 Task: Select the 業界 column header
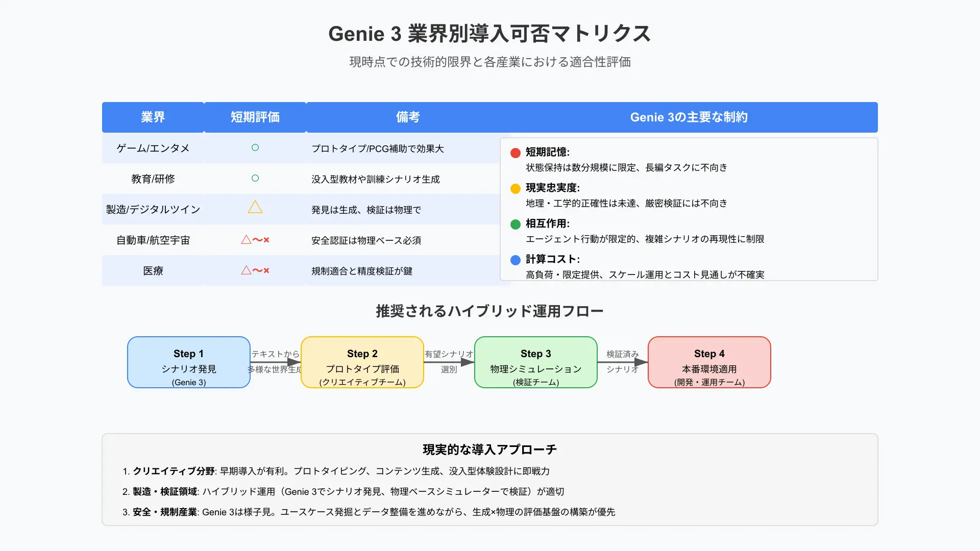point(153,117)
